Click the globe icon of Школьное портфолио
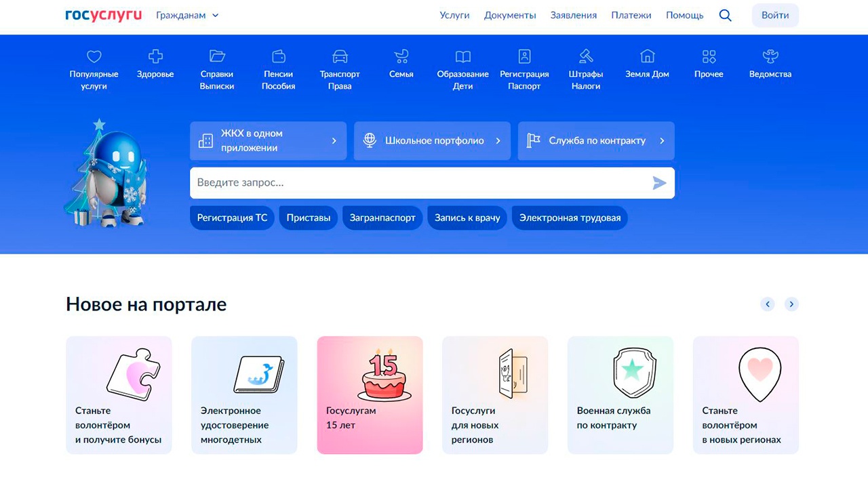 tap(370, 141)
